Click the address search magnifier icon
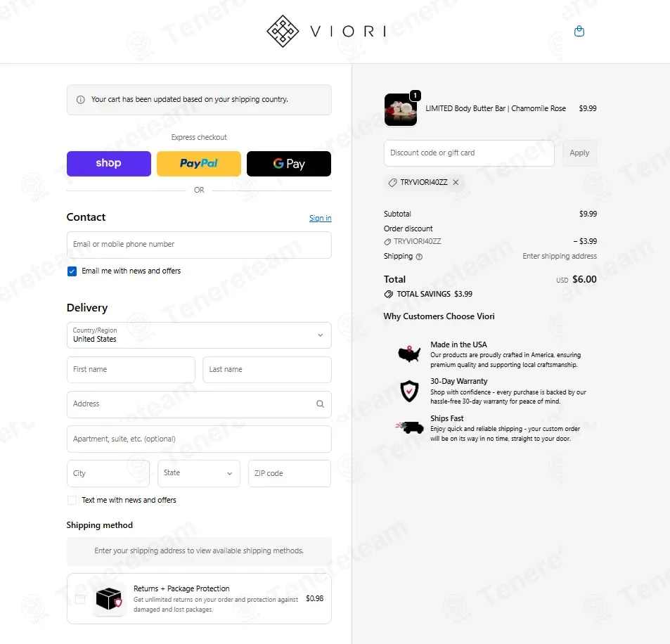Image resolution: width=670 pixels, height=644 pixels. [x=320, y=404]
